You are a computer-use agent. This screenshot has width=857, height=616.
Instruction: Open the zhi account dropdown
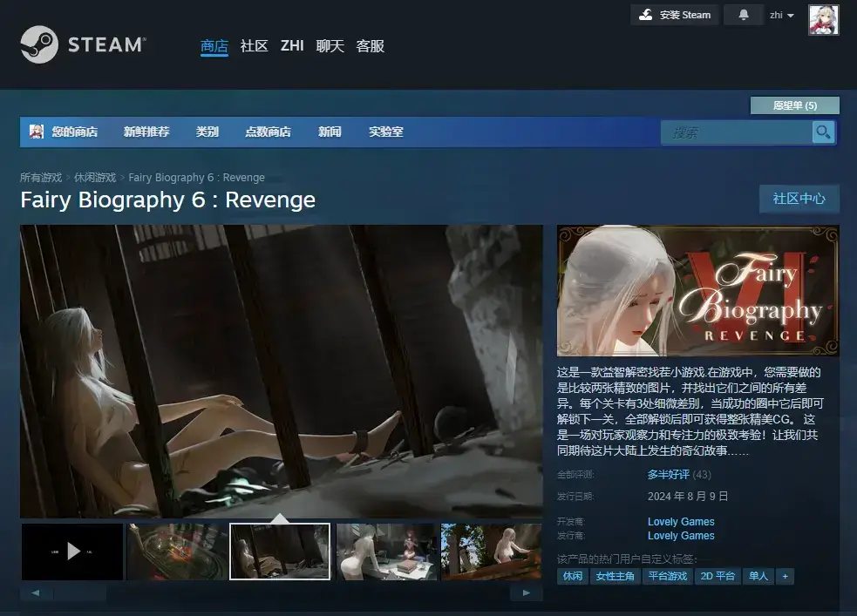pos(781,16)
